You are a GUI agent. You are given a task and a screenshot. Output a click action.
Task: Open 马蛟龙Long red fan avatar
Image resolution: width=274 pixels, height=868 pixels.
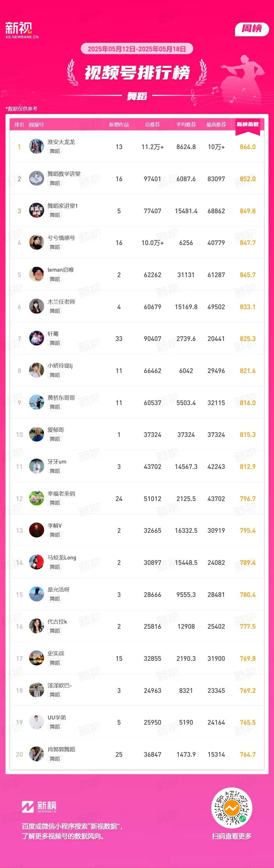[37, 562]
